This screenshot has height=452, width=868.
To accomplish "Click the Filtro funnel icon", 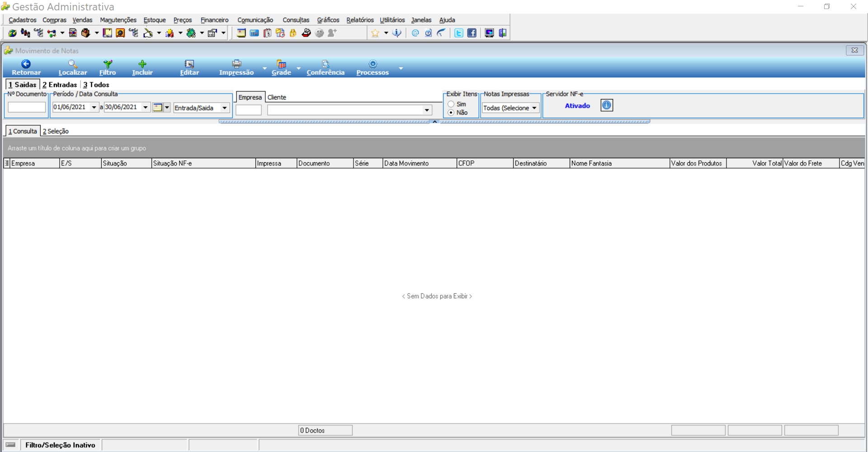I will [x=108, y=64].
